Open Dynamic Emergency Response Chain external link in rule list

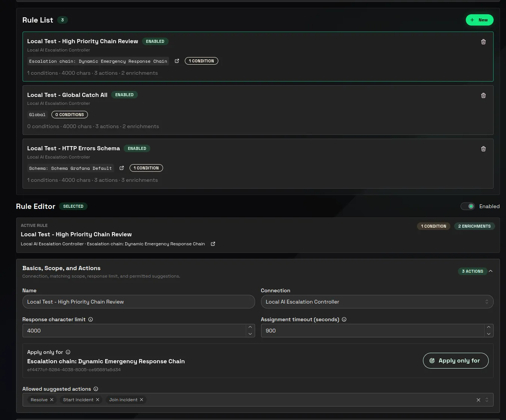pos(177,61)
